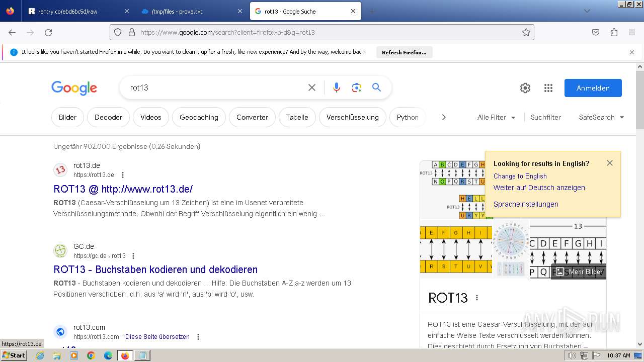
Task: Click the page vertical scrollbar thumb
Action: pos(640,100)
